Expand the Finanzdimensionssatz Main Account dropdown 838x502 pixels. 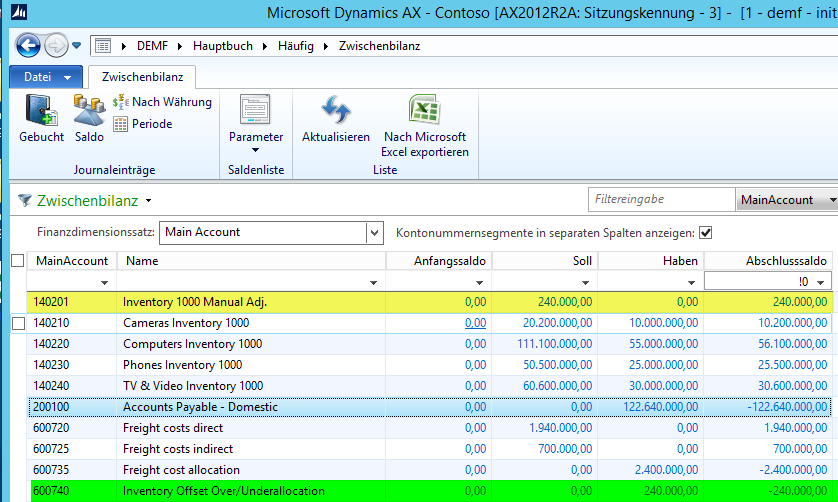coord(374,232)
